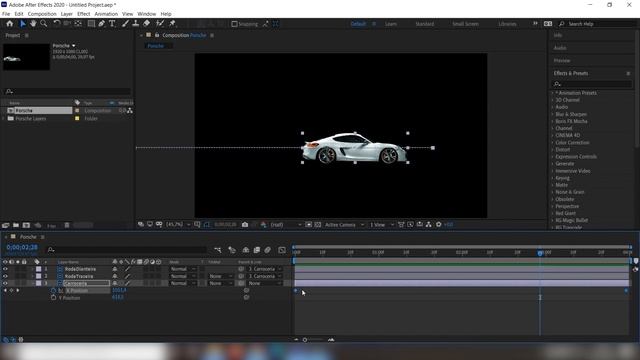Select the Pen tool

pyautogui.click(x=101, y=24)
